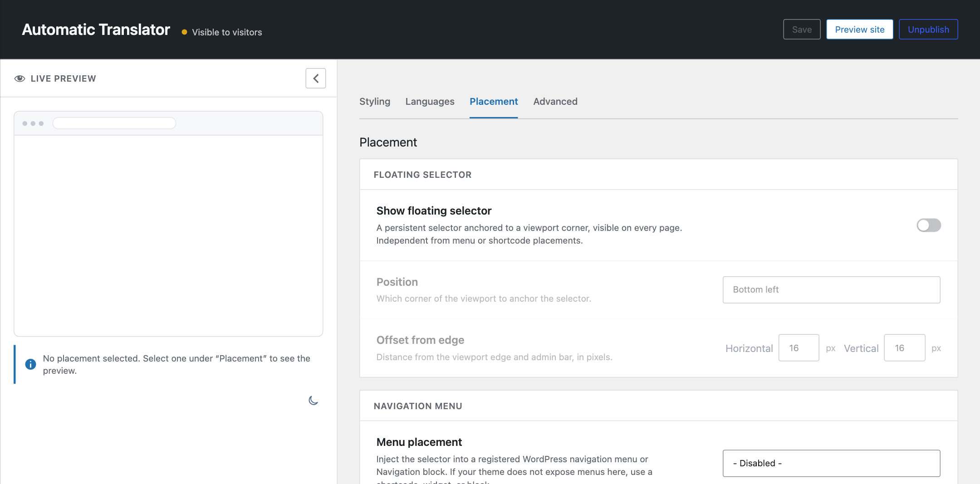Enable the Show floating selector switch

[x=929, y=225]
